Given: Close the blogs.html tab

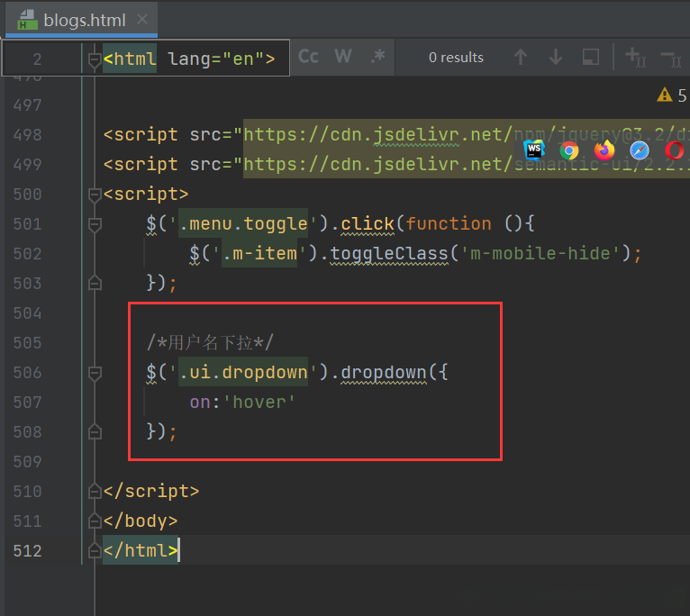Looking at the screenshot, I should pyautogui.click(x=141, y=21).
